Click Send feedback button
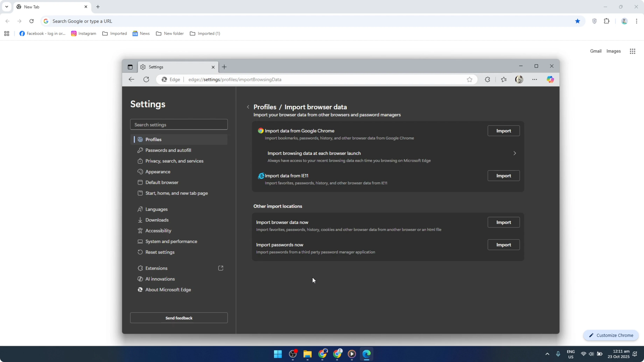This screenshot has height=362, width=644. click(179, 318)
